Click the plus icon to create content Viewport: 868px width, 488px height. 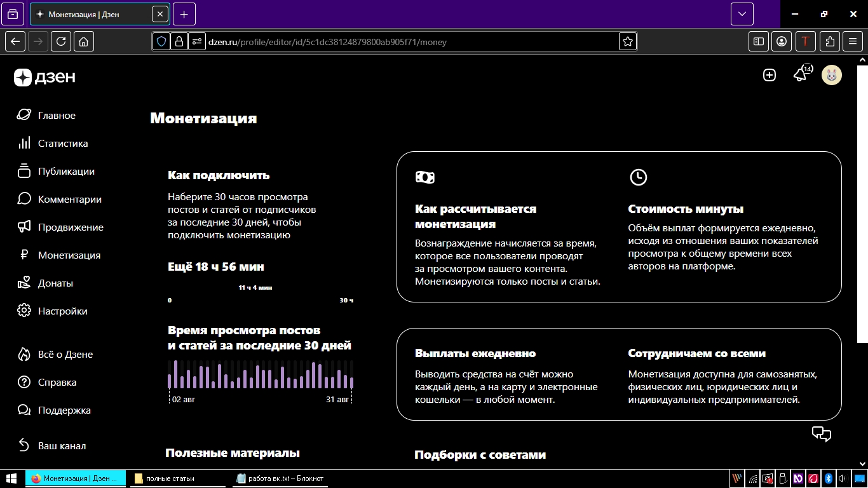click(770, 74)
